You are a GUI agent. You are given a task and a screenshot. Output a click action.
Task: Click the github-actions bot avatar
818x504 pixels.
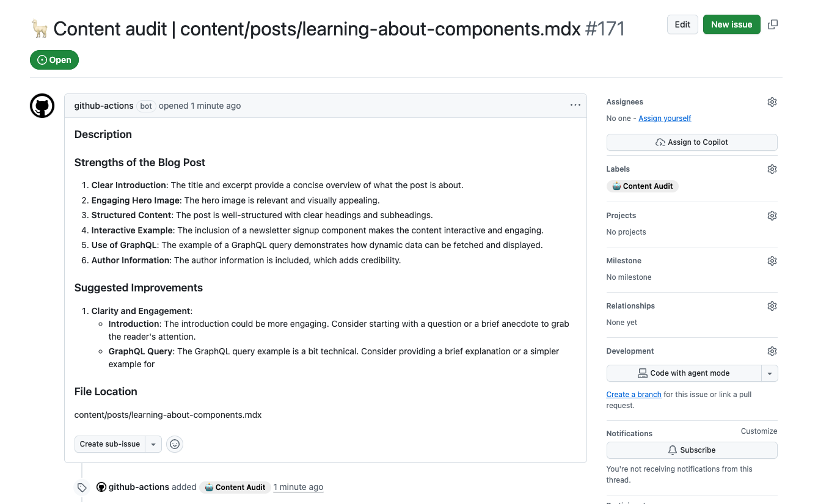[x=42, y=105]
